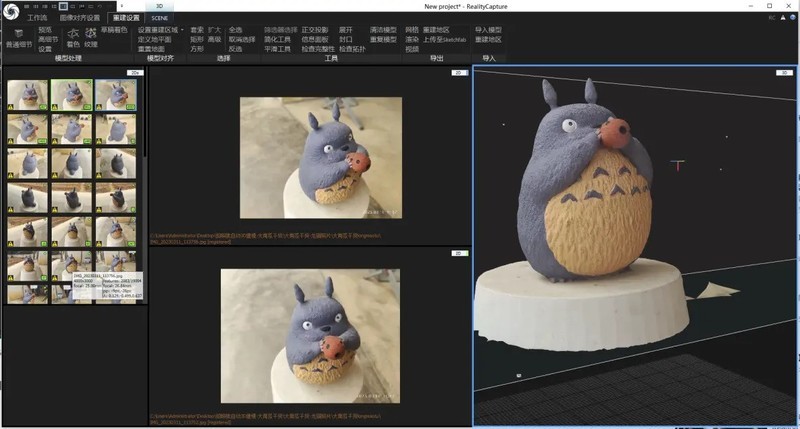Open the 2D view tag of lower image view

(x=460, y=253)
